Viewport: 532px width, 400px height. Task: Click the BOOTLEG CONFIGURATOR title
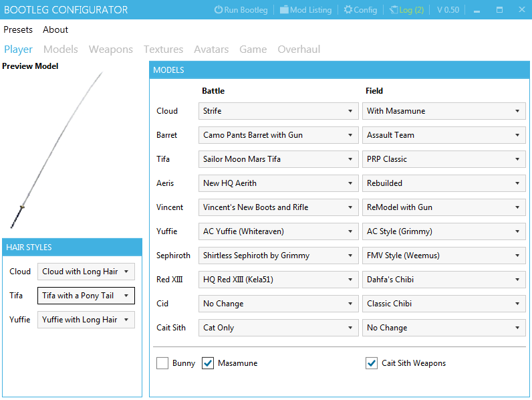pos(65,10)
